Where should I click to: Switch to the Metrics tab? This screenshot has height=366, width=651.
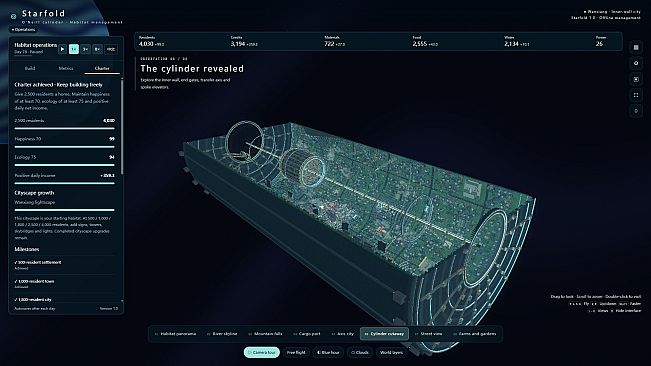pos(66,68)
